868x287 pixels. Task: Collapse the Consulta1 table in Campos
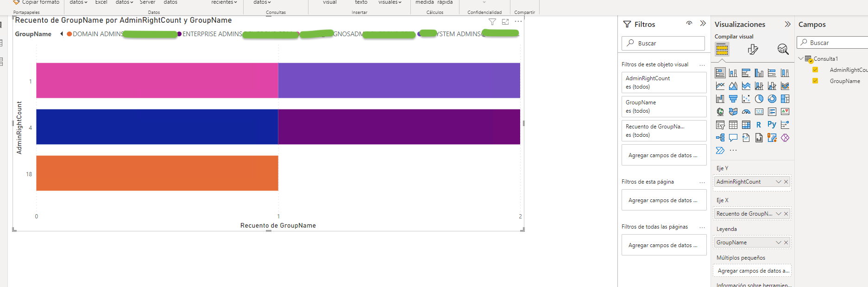(801, 58)
